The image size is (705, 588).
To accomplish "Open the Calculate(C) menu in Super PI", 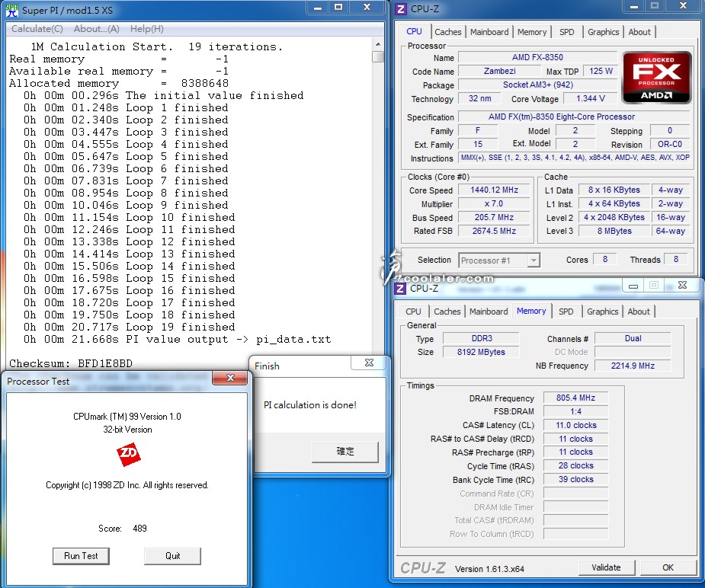I will [37, 29].
